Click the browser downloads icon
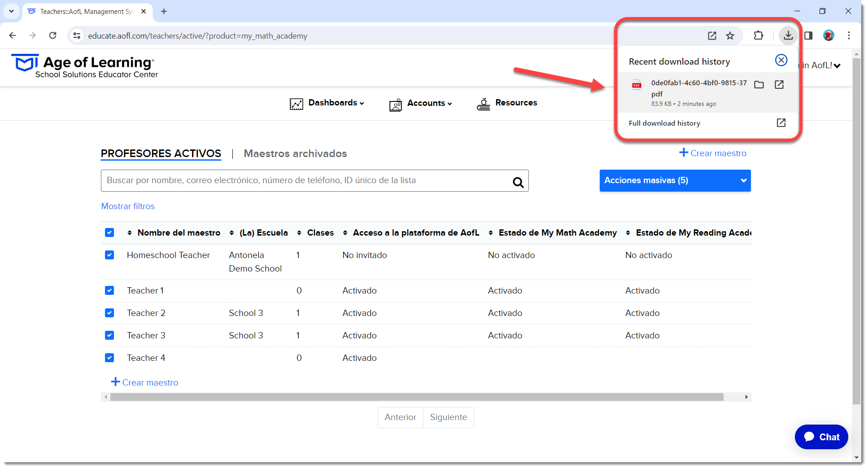Image resolution: width=868 pixels, height=469 pixels. pyautogui.click(x=788, y=35)
